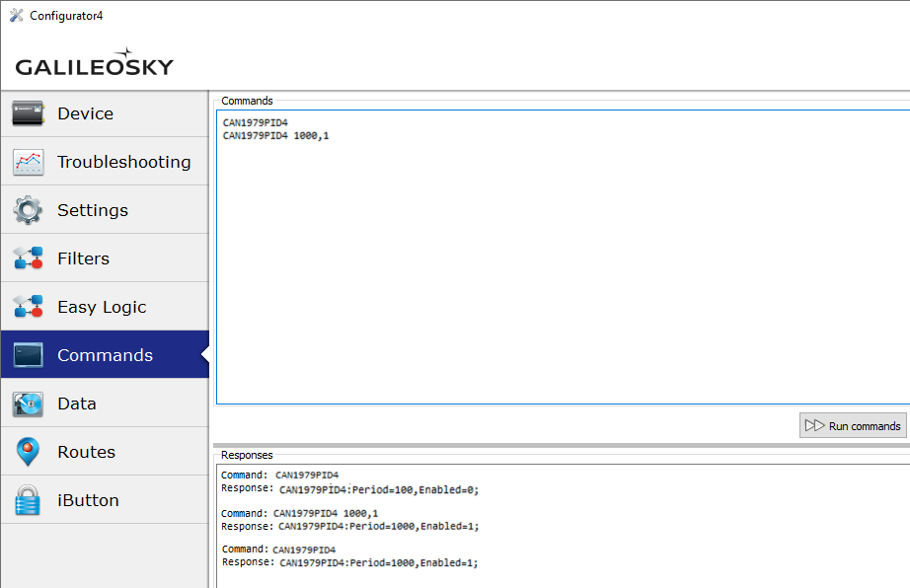Viewport: 910px width, 588px height.
Task: Switch to the Commands tab label
Action: [105, 355]
